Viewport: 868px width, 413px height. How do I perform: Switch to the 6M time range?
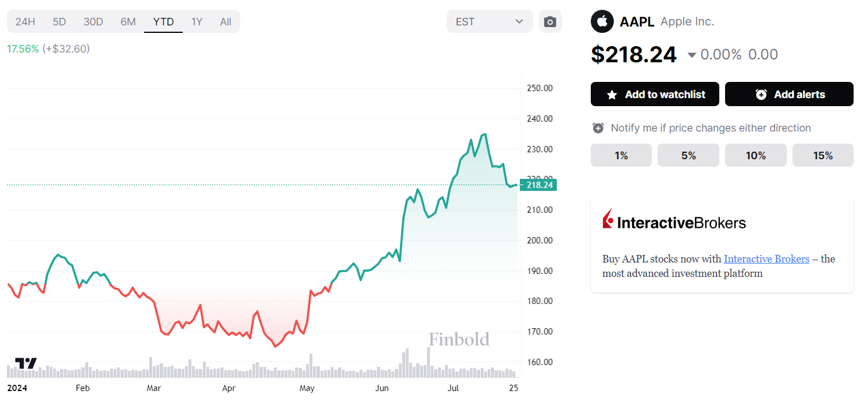(128, 22)
